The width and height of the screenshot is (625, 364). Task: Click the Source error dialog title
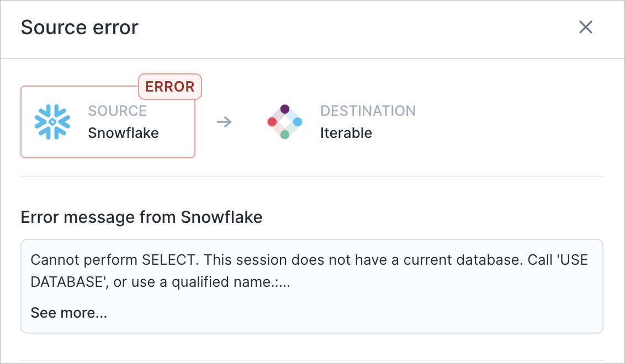[x=80, y=28]
